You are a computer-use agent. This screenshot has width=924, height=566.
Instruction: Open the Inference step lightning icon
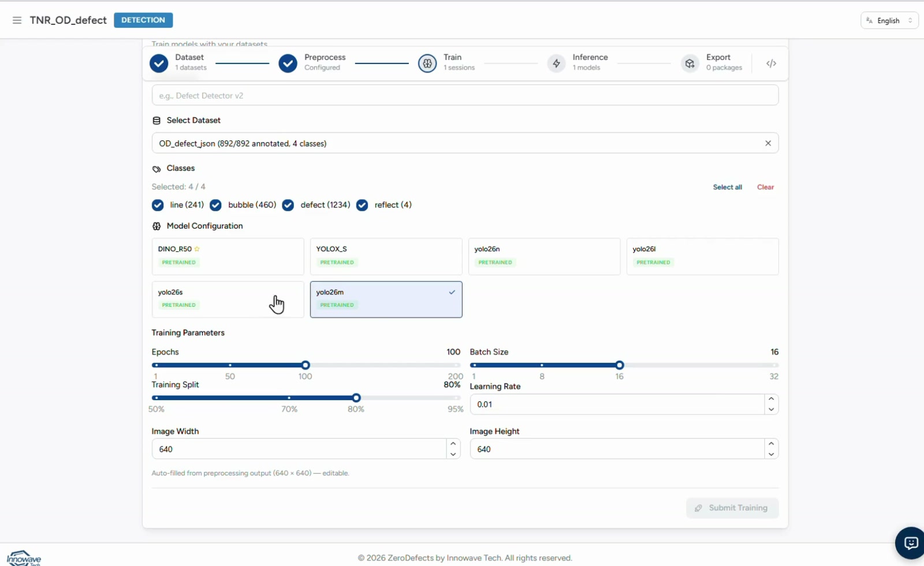pos(557,63)
